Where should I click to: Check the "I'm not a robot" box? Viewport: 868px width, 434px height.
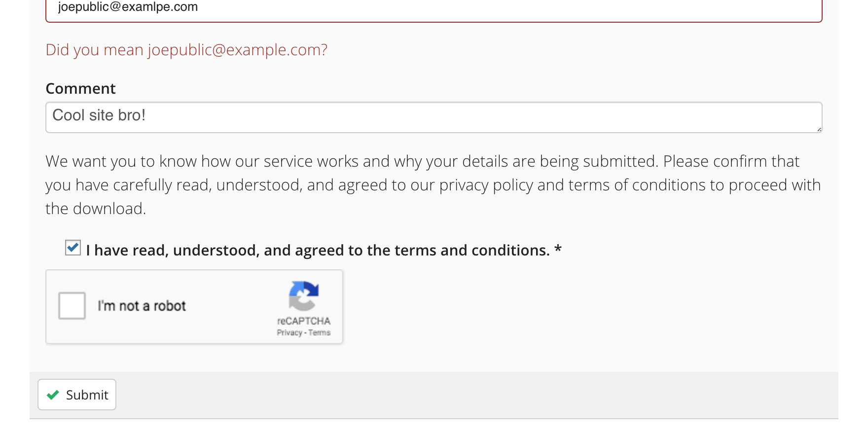(x=72, y=306)
